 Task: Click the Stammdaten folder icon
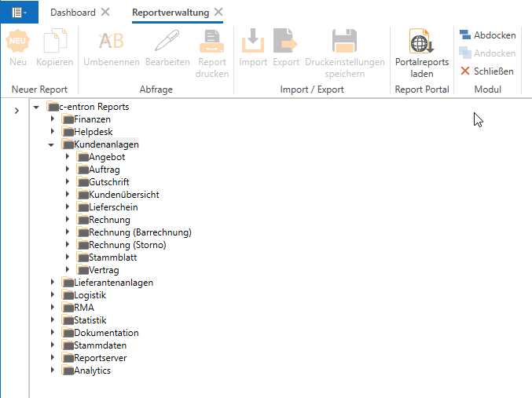point(68,345)
